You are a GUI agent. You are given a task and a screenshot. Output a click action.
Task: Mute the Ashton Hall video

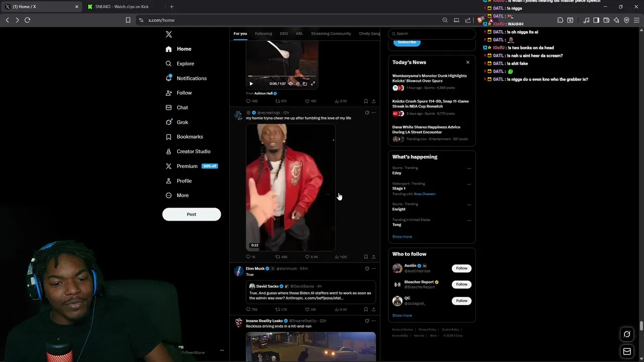290,84
